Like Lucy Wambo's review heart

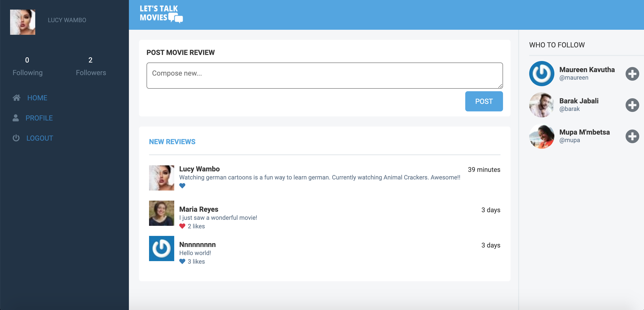[182, 186]
